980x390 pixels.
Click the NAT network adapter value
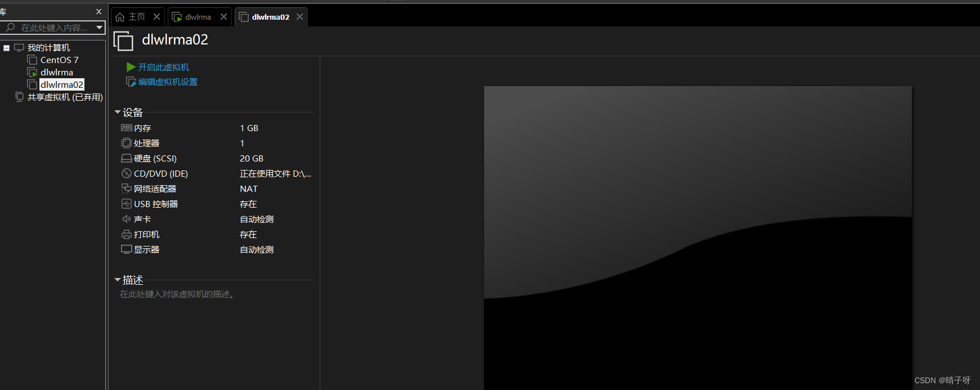tap(249, 189)
